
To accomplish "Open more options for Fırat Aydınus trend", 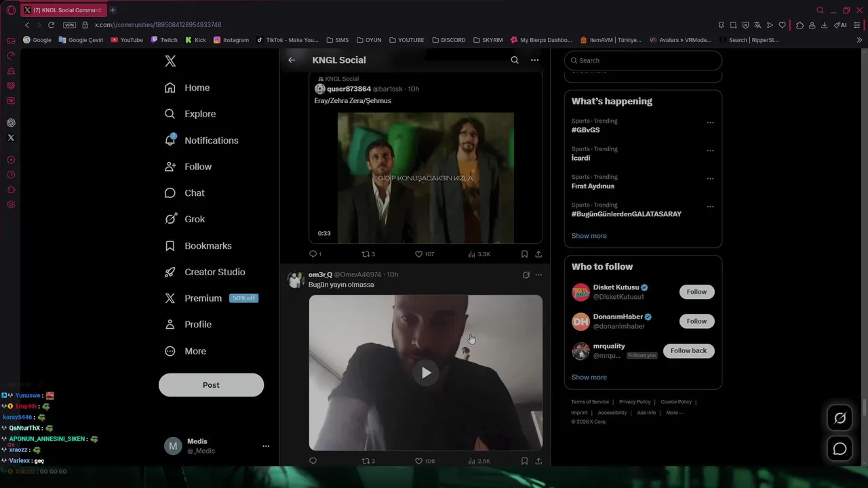I will click(710, 178).
